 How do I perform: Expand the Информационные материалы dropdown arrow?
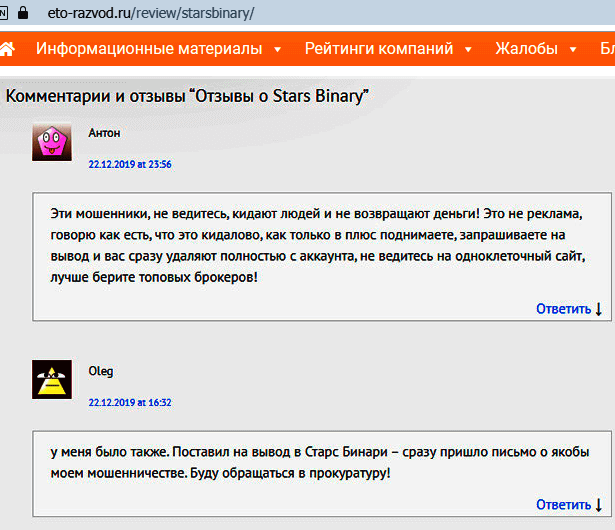coord(277,49)
